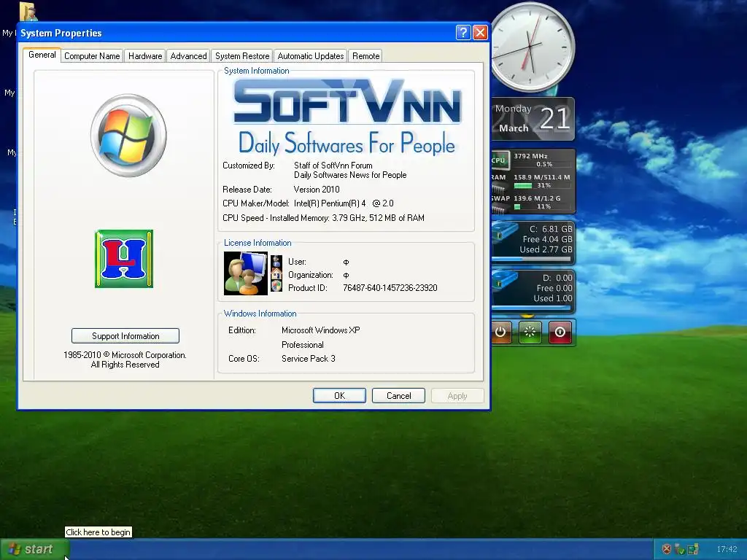The width and height of the screenshot is (747, 560).
Task: Click the green restart button gadget
Action: (x=530, y=332)
